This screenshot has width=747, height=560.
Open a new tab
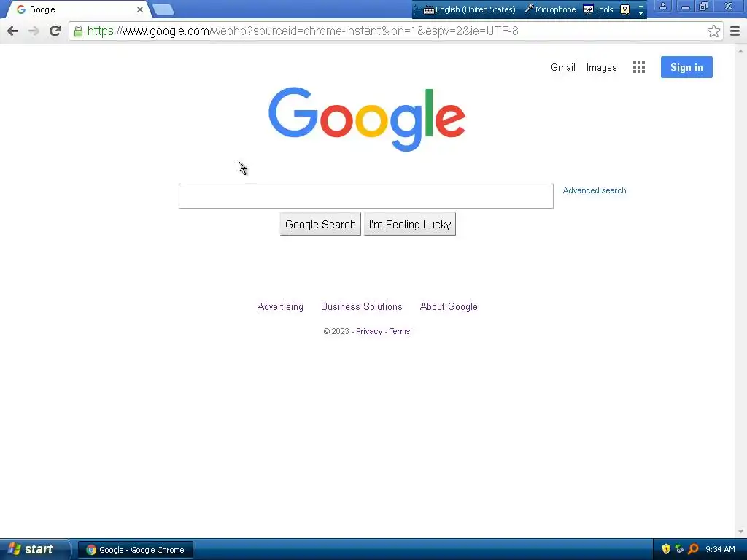(x=163, y=9)
